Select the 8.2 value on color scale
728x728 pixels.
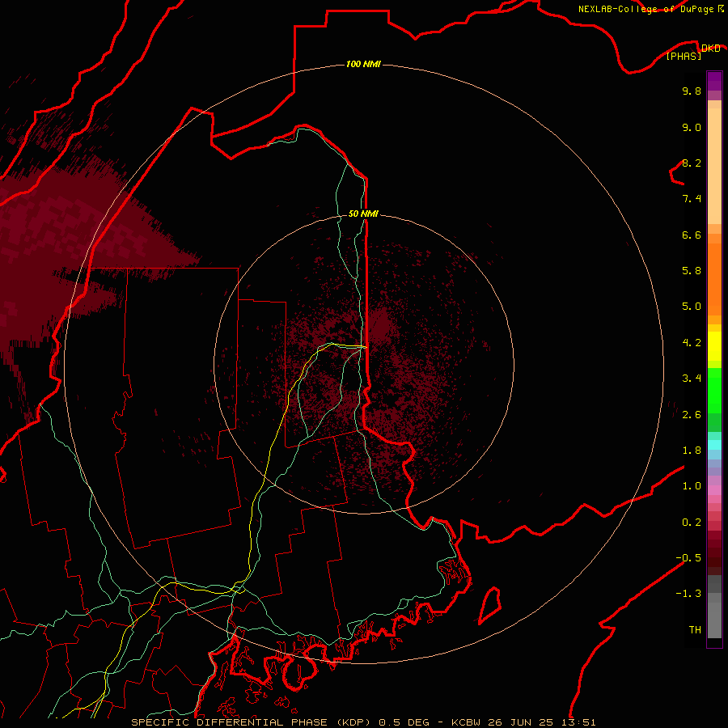click(x=692, y=163)
